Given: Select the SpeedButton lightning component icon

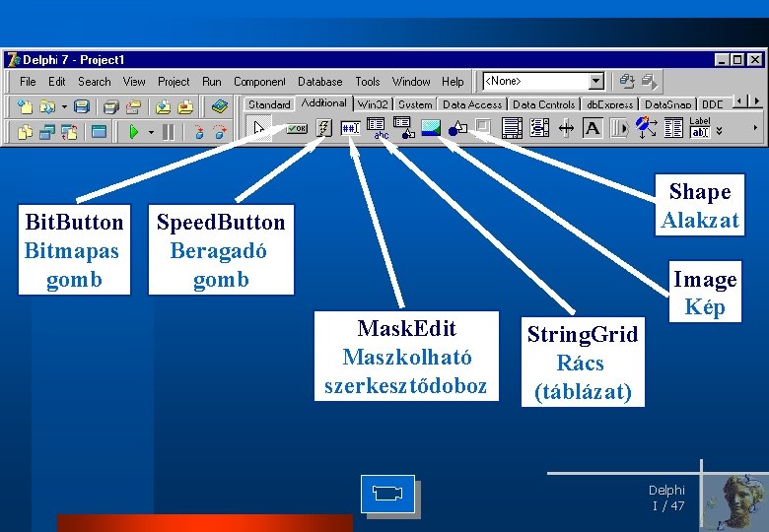Looking at the screenshot, I should point(323,128).
